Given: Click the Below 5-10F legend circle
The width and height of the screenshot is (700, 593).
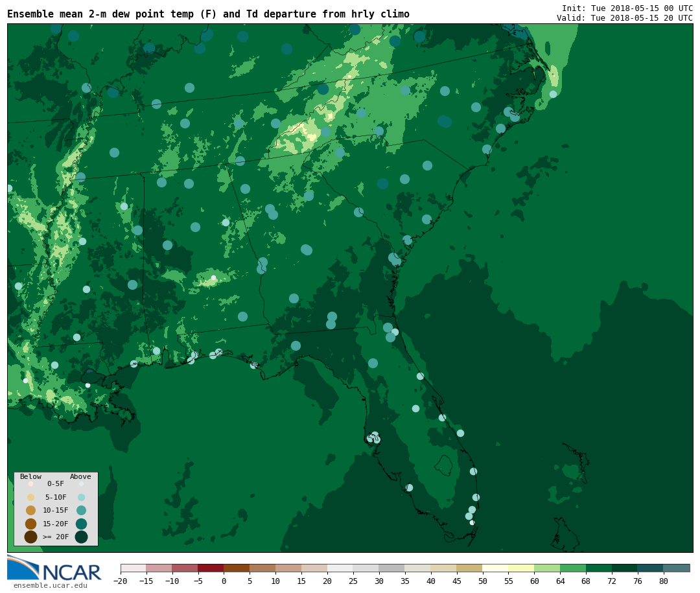Looking at the screenshot, I should coord(31,497).
